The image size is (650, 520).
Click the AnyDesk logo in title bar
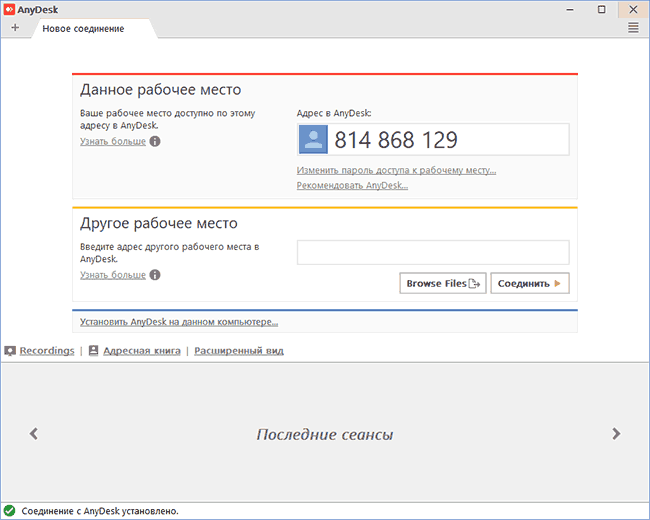9,9
